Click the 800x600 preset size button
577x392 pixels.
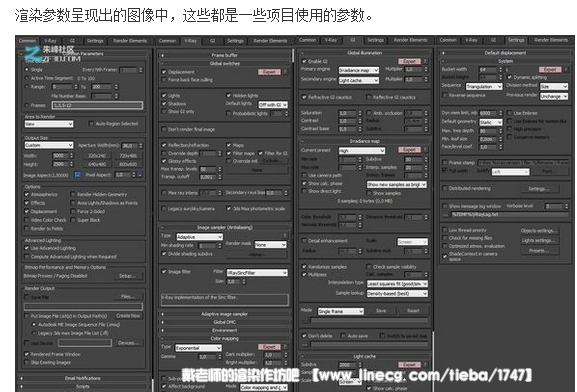(x=128, y=164)
